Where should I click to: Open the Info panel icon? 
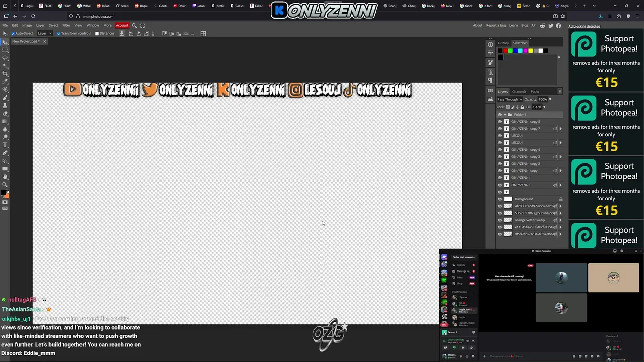490,45
